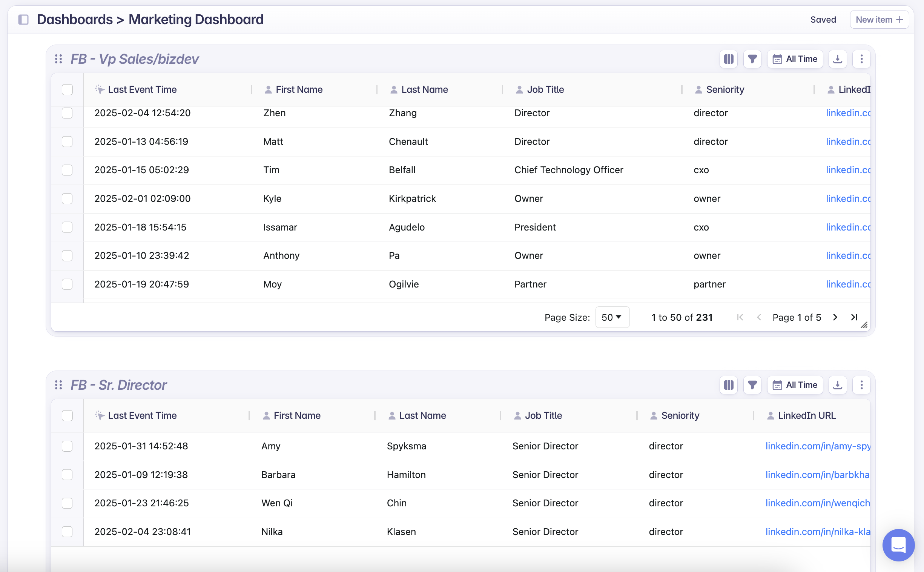The image size is (924, 572).
Task: Check the row for Barbara Hamilton
Action: click(x=67, y=475)
